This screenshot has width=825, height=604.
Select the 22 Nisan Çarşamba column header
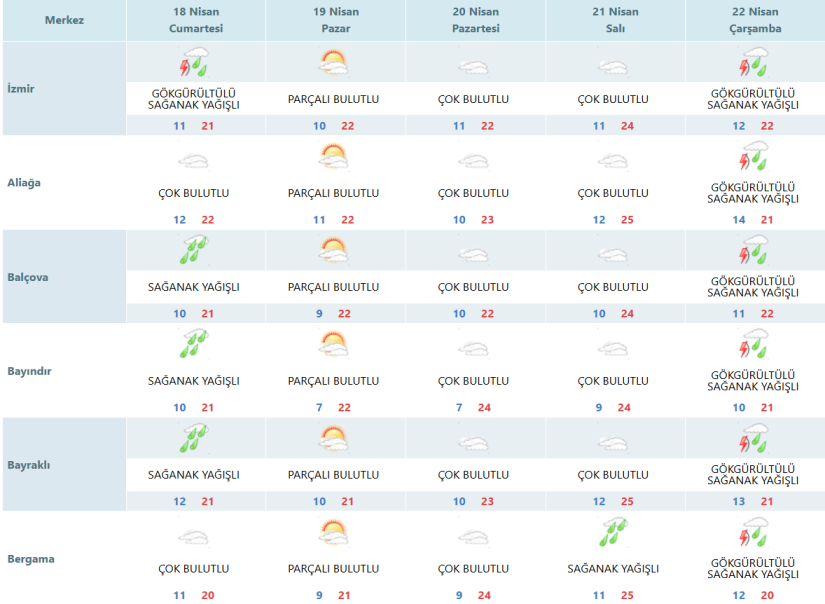pyautogui.click(x=754, y=21)
